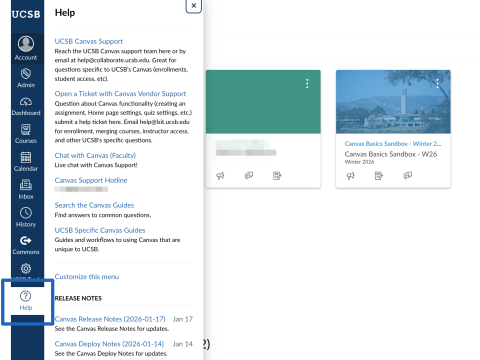480x360 pixels.
Task: Open Canvas Deploy Notes (2026-01-14)
Action: (109, 344)
